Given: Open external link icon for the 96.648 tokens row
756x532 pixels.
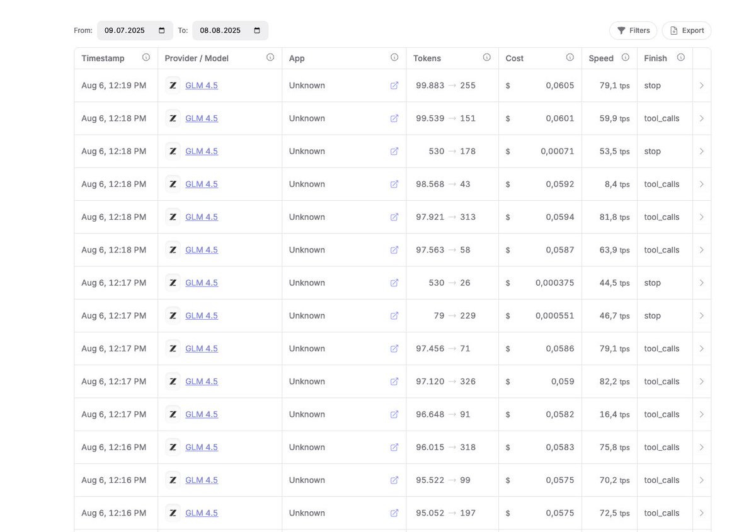Looking at the screenshot, I should [394, 414].
